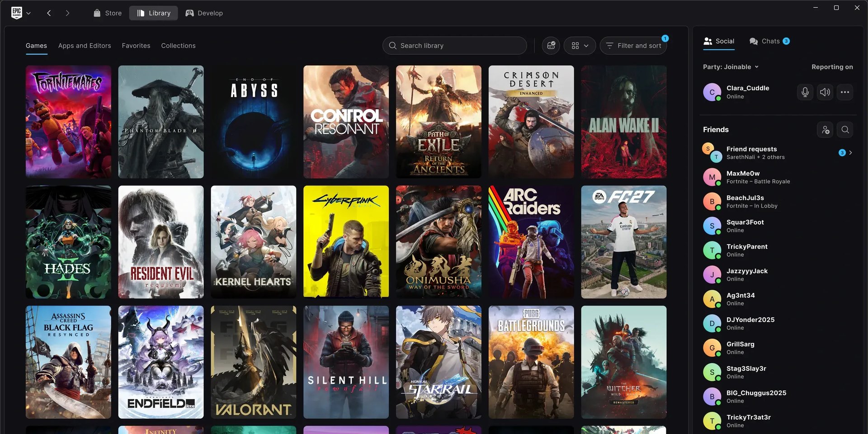Click JazzyyyJack's avatar icon
This screenshot has height=434, width=868.
[x=712, y=275]
